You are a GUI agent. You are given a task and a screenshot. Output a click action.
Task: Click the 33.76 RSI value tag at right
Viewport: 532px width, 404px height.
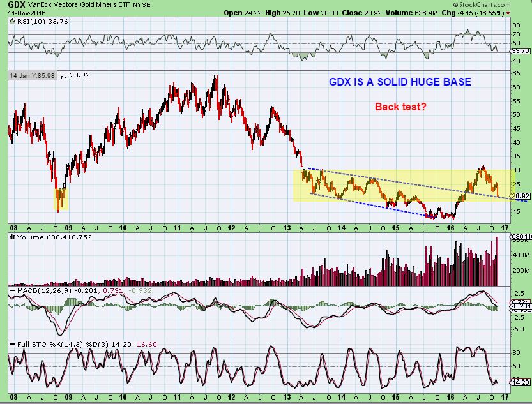click(x=521, y=51)
